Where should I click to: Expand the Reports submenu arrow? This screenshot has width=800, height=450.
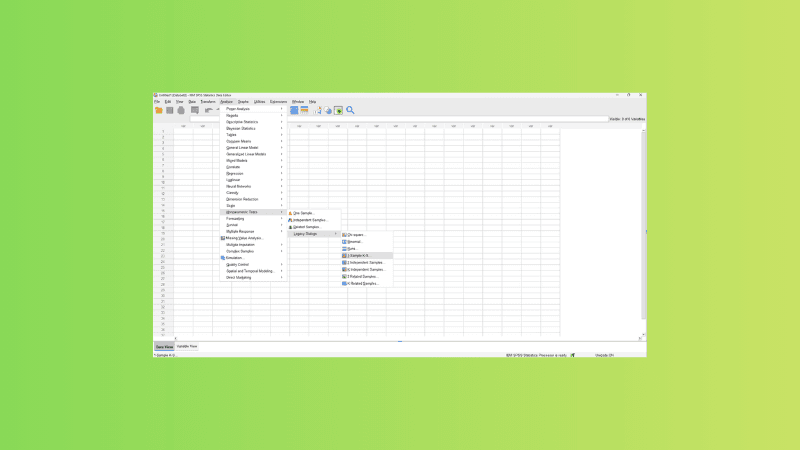pos(282,115)
